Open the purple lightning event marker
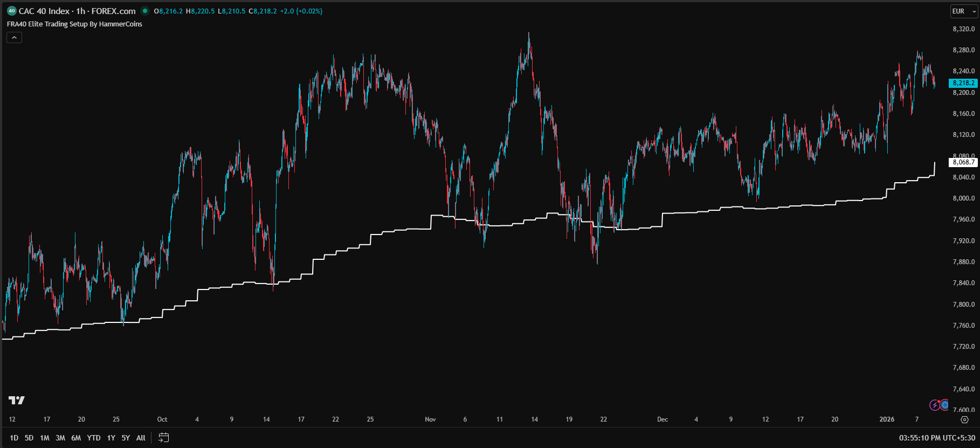Screen dimensions: 980x448 [x=935, y=405]
